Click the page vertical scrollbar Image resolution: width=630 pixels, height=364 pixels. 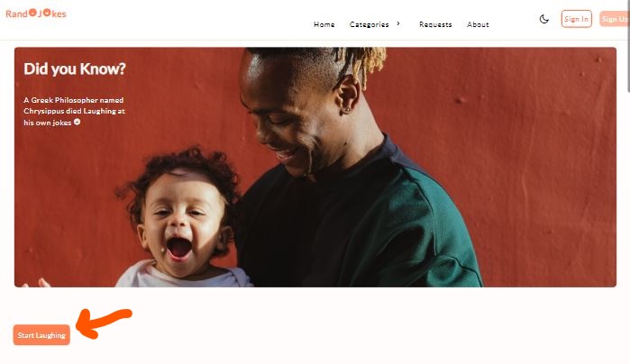tap(628, 182)
